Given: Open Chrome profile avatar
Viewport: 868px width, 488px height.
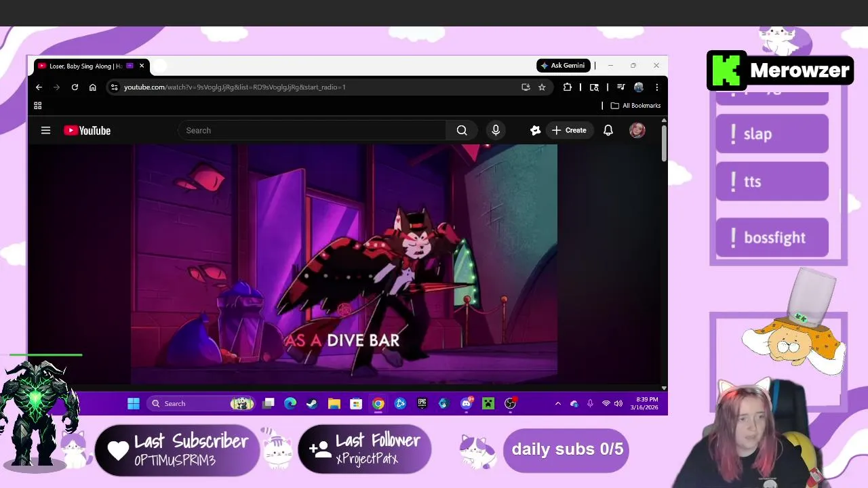Looking at the screenshot, I should tap(639, 87).
